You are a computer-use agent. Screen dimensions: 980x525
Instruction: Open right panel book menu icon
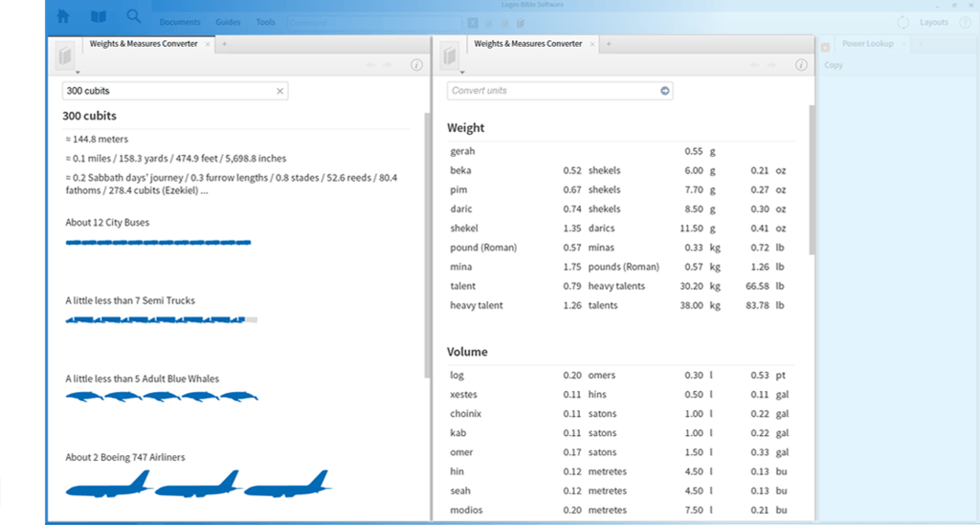pyautogui.click(x=450, y=56)
